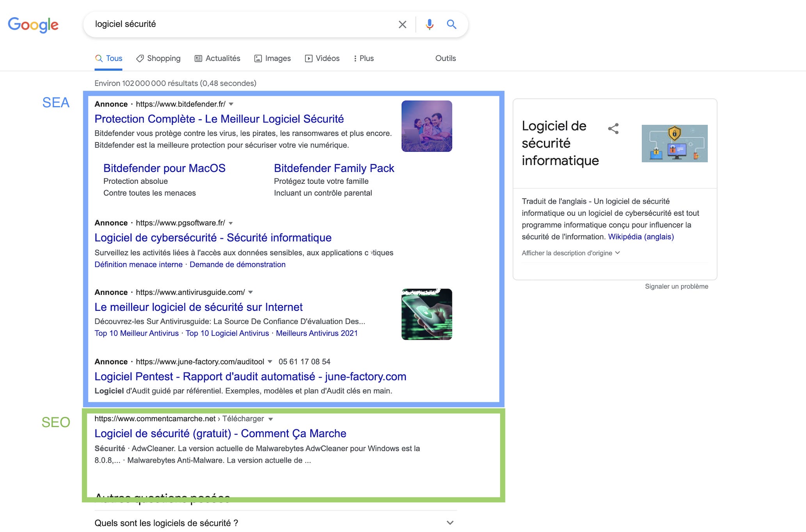
Task: Clear the search query with X icon
Action: [x=402, y=25]
